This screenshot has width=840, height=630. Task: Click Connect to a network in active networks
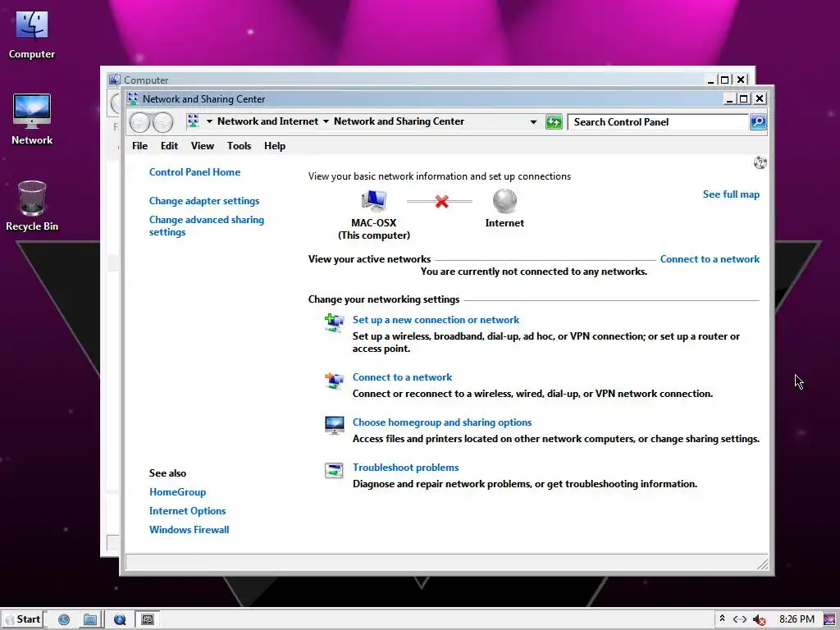click(x=710, y=258)
